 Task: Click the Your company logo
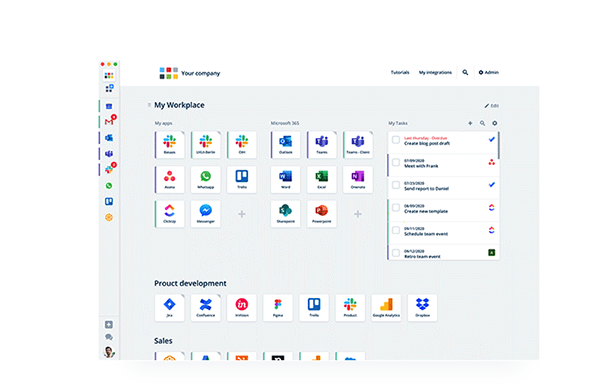point(189,73)
